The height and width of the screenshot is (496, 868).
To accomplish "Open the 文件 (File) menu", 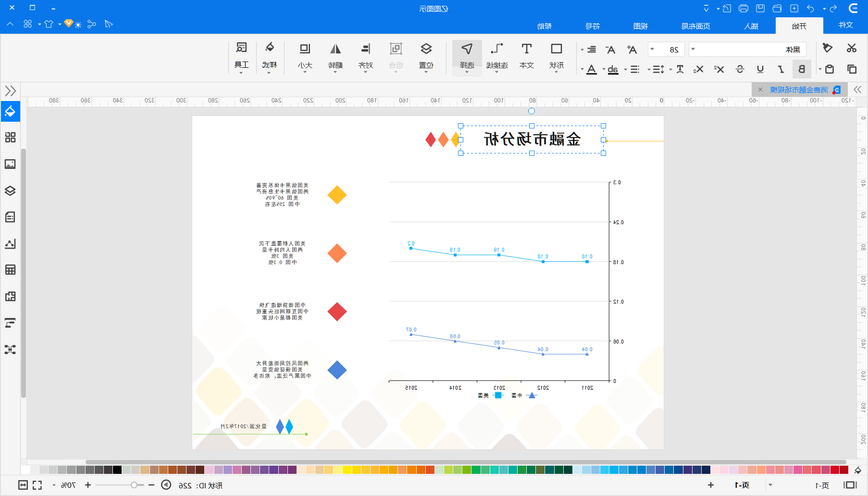I will 846,25.
